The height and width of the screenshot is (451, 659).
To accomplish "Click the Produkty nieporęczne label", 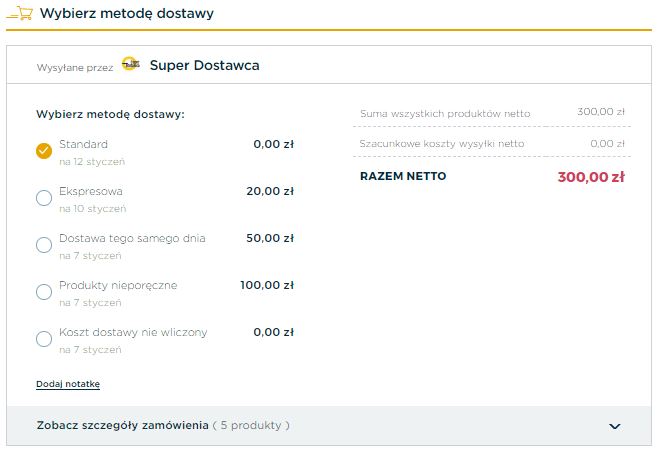I will point(118,285).
